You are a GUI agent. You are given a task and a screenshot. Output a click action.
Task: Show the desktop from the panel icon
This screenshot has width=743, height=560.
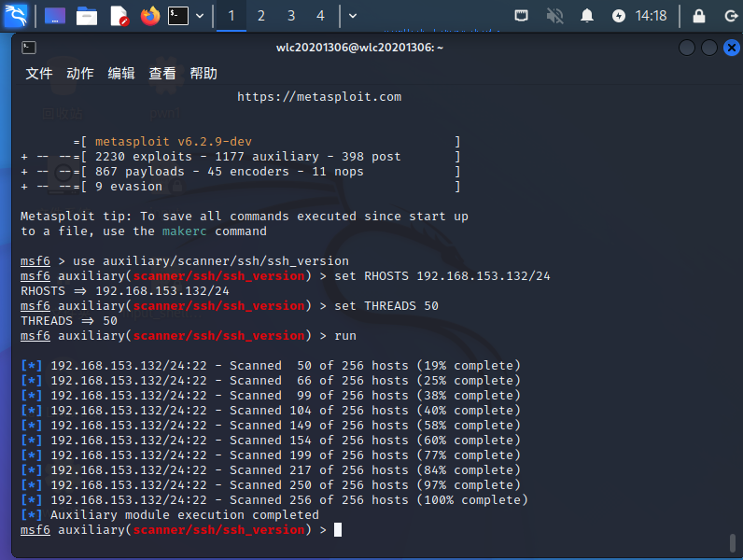point(55,16)
